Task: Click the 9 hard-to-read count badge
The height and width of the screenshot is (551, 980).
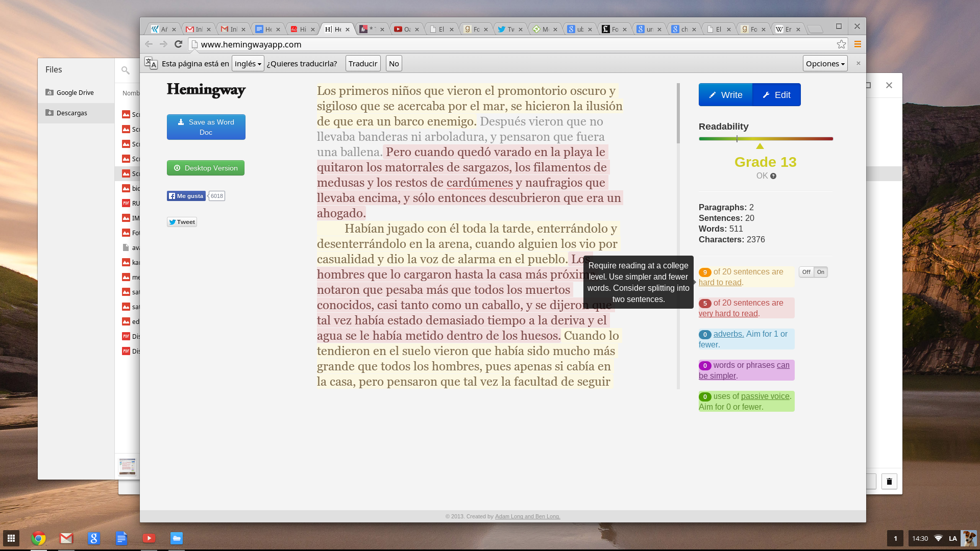Action: click(705, 272)
